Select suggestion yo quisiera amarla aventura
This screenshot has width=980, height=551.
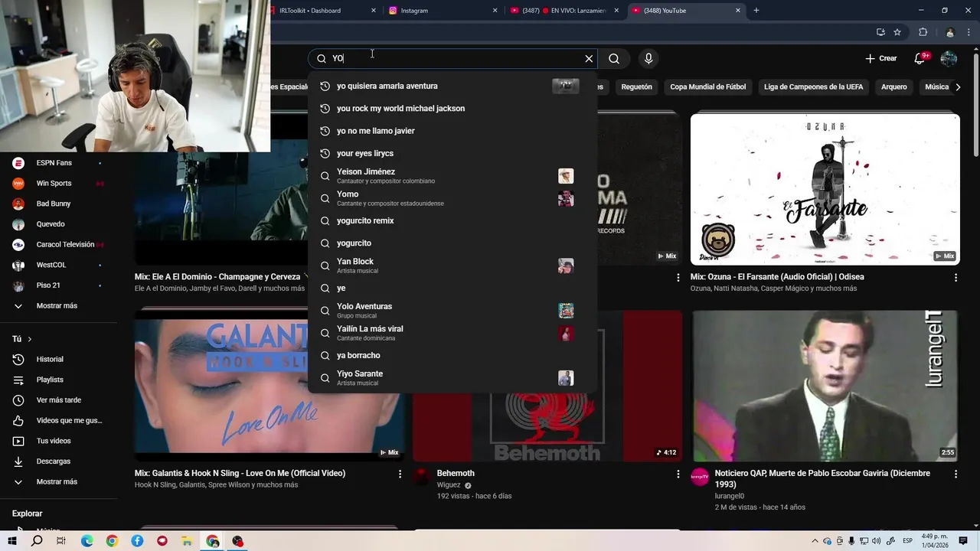pyautogui.click(x=452, y=86)
